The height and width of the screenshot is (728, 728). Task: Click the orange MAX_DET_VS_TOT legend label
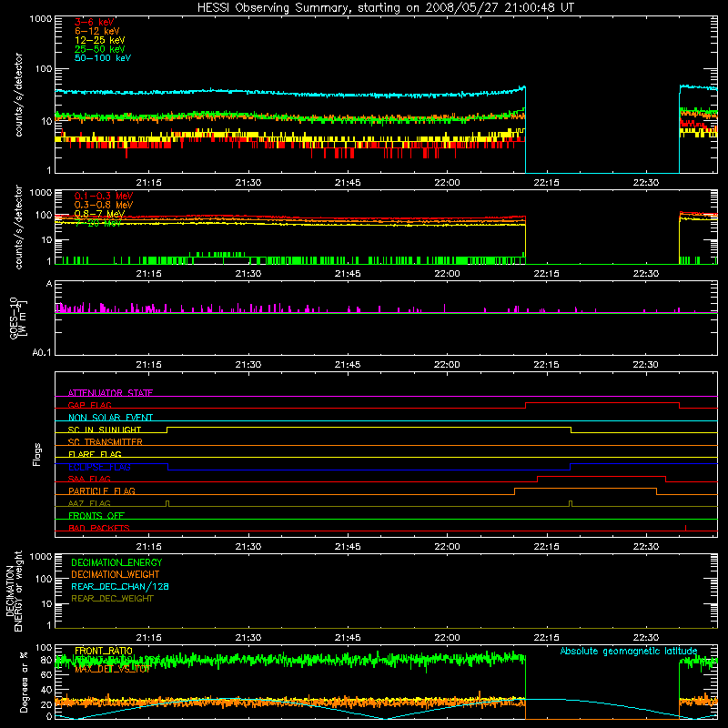click(x=112, y=670)
